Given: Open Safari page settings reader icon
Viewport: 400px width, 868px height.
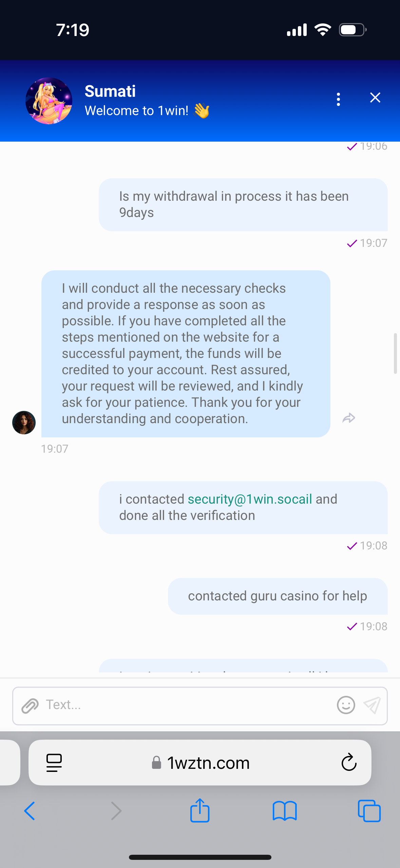Looking at the screenshot, I should coord(54,763).
